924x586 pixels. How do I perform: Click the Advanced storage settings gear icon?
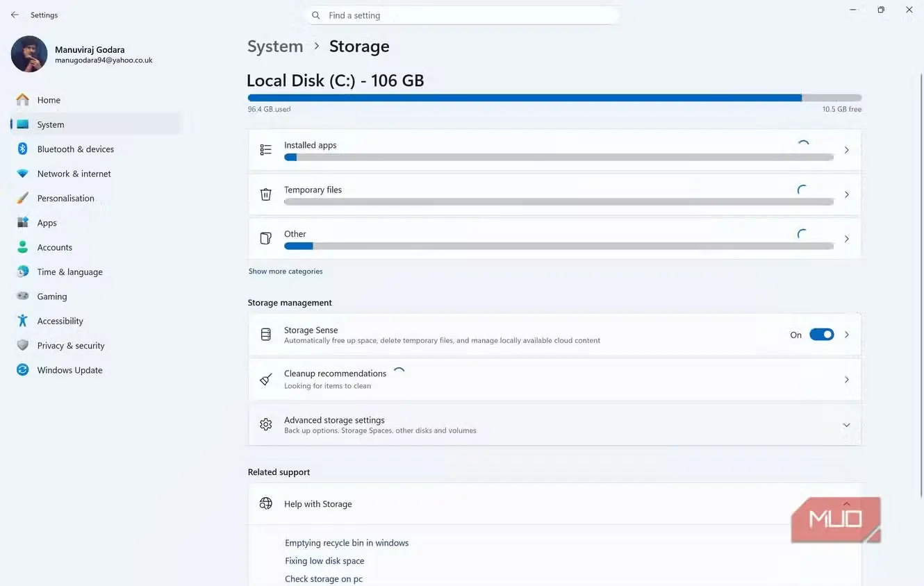pyautogui.click(x=265, y=424)
